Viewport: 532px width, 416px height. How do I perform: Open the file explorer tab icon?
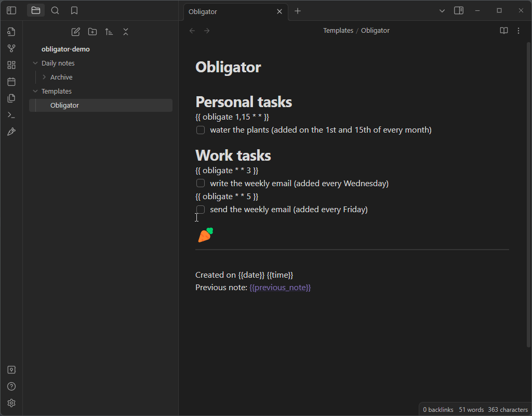point(36,10)
